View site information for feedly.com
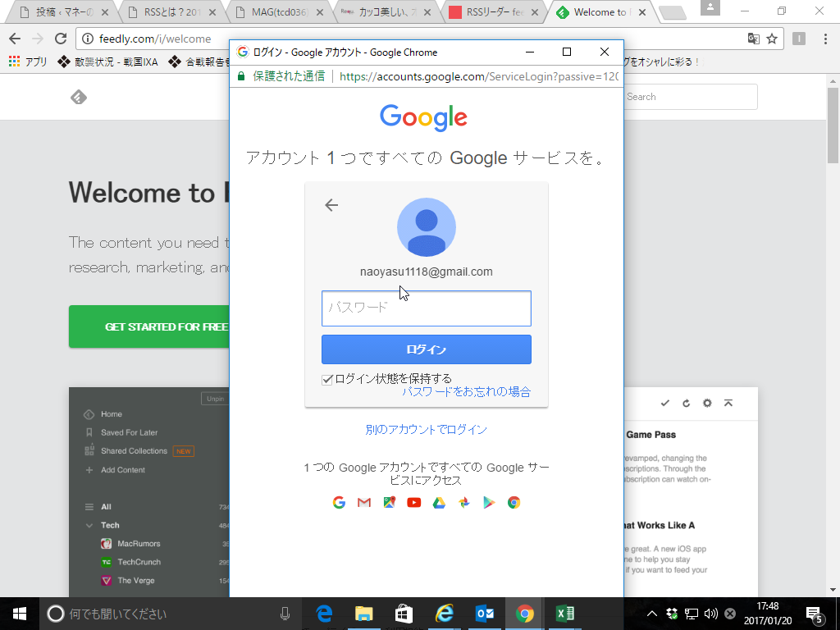Image resolution: width=840 pixels, height=630 pixels. click(x=88, y=39)
